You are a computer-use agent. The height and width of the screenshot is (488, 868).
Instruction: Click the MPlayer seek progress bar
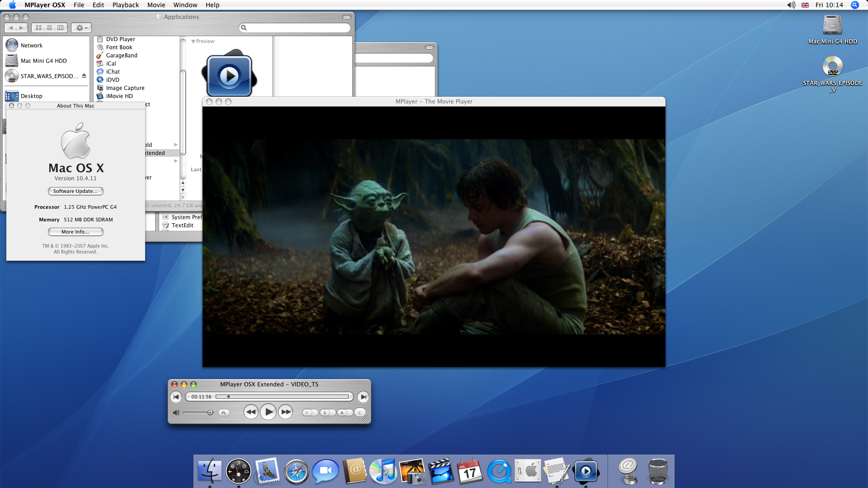[283, 397]
